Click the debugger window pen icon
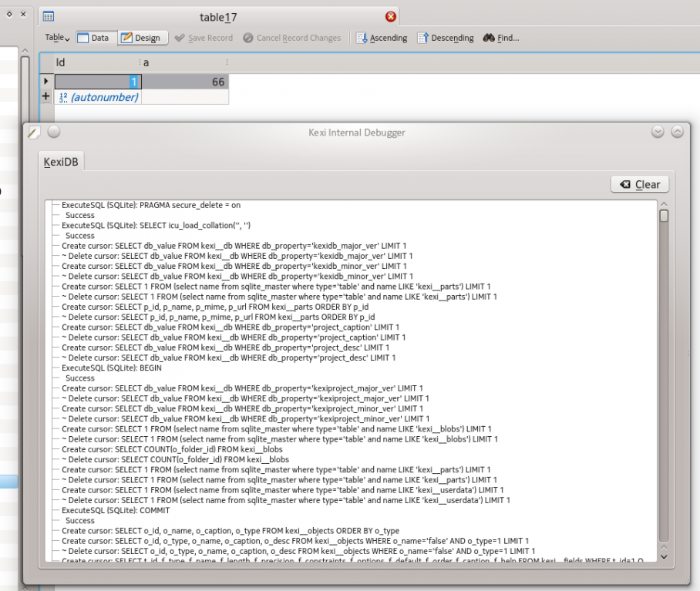Screen dimensions: 700x591 (33, 133)
